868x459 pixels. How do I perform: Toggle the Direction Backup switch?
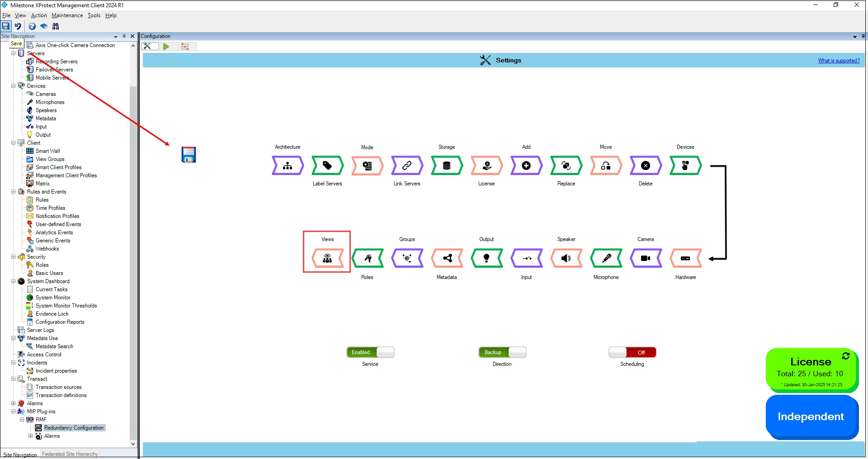tap(502, 352)
